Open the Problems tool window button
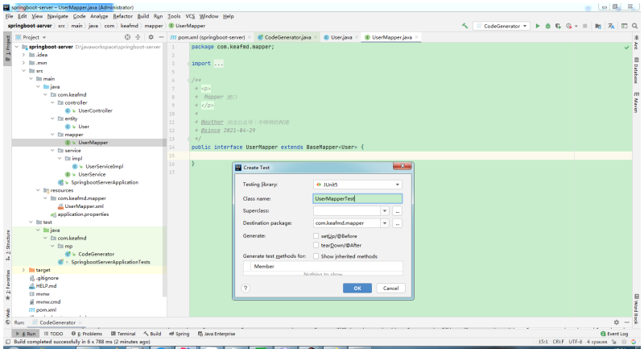 [87, 334]
